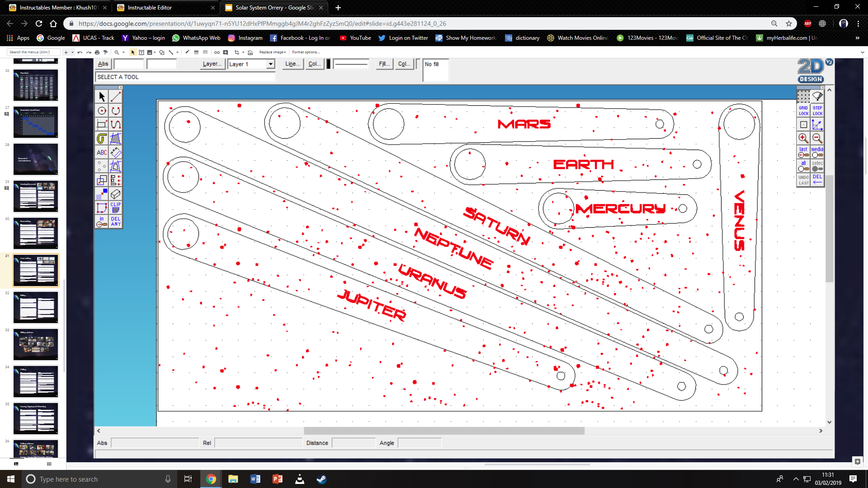Click the Layer... button

coord(212,64)
